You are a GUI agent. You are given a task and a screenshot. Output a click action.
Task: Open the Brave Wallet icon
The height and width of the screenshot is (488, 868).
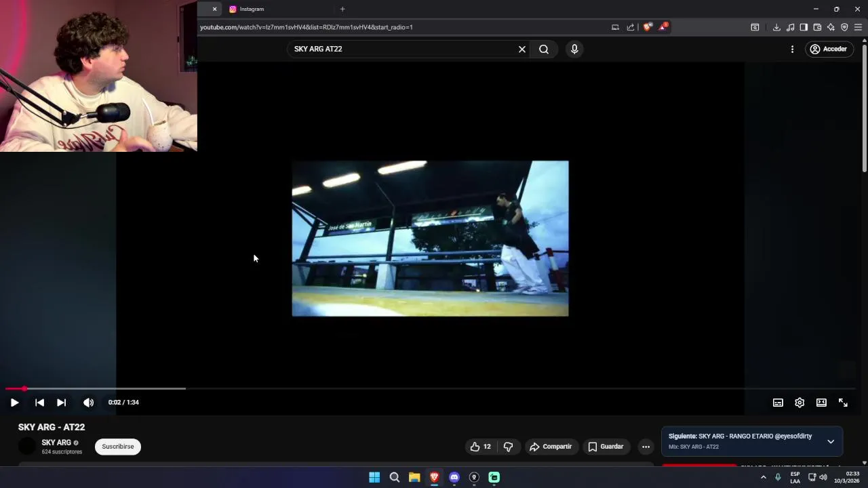coord(817,27)
